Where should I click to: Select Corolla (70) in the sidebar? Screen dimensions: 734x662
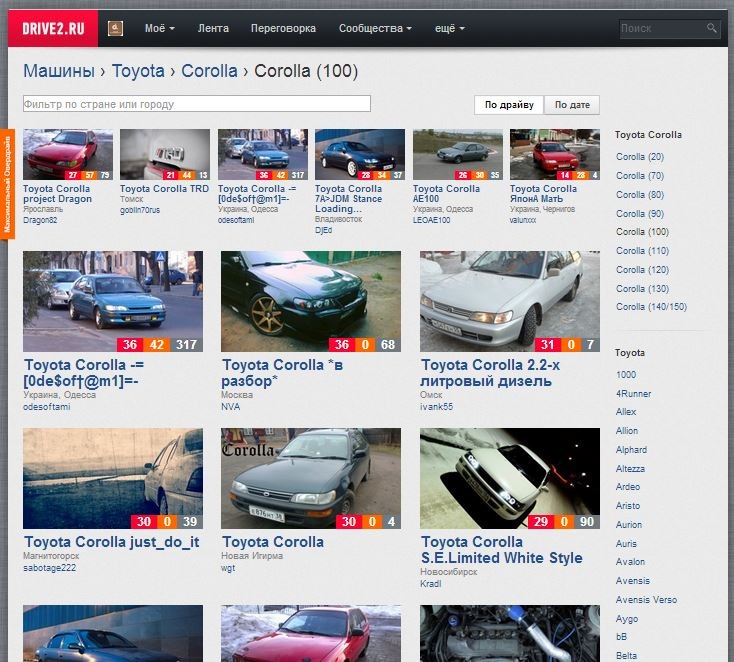[x=640, y=176]
